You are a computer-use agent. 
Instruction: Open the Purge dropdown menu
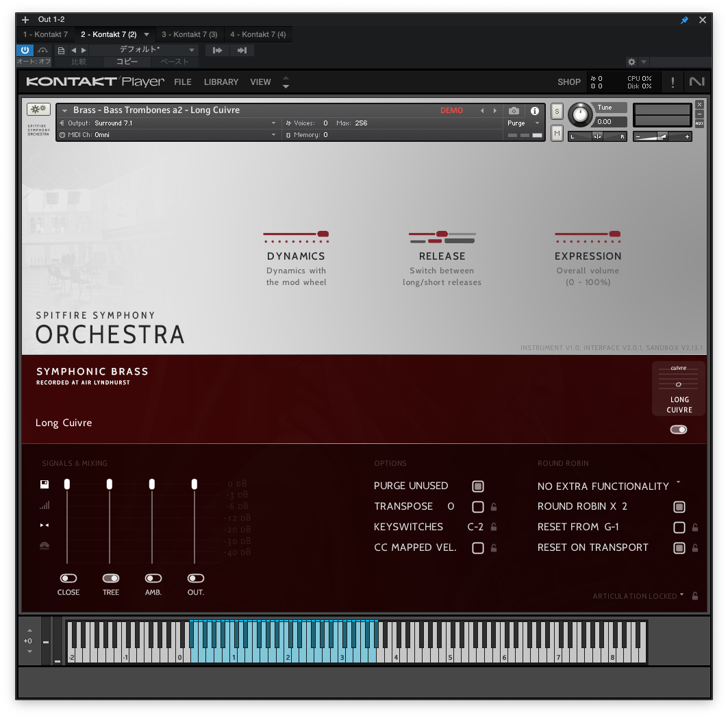pyautogui.click(x=523, y=123)
